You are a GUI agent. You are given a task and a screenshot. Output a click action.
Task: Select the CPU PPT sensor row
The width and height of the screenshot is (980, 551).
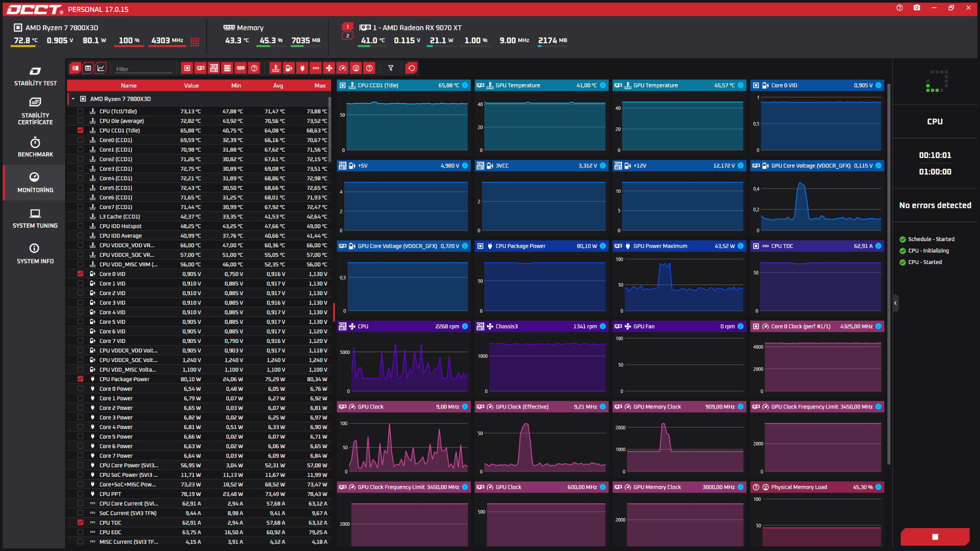click(199, 494)
